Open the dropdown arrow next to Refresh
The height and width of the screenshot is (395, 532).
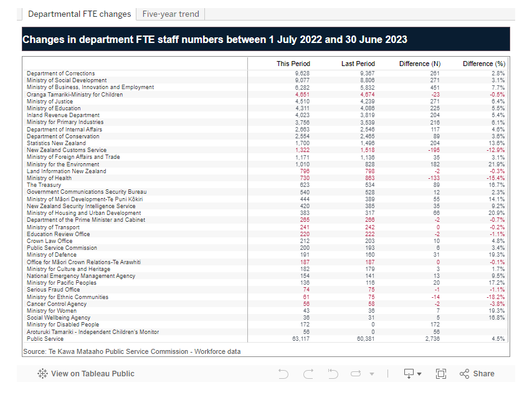[x=372, y=374]
